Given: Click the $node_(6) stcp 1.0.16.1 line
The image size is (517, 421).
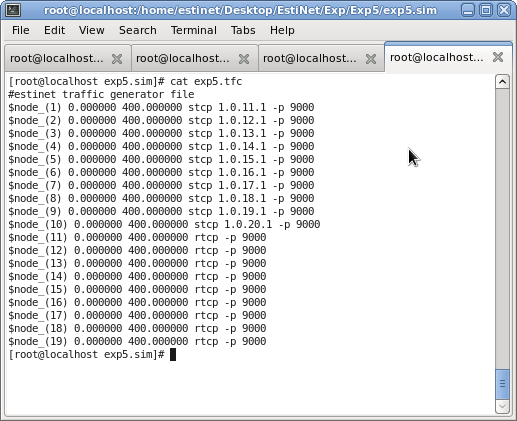Looking at the screenshot, I should pyautogui.click(x=161, y=173).
